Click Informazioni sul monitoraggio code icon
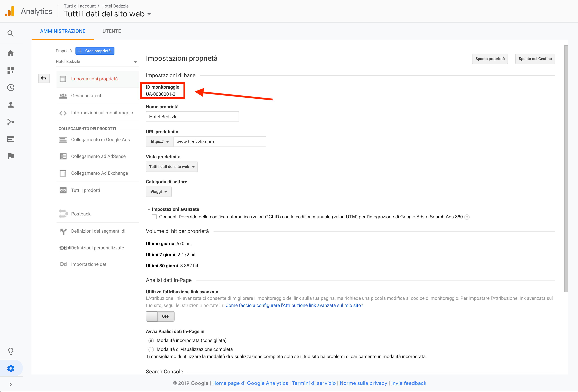Screen dimensions: 578x392 coord(63,113)
